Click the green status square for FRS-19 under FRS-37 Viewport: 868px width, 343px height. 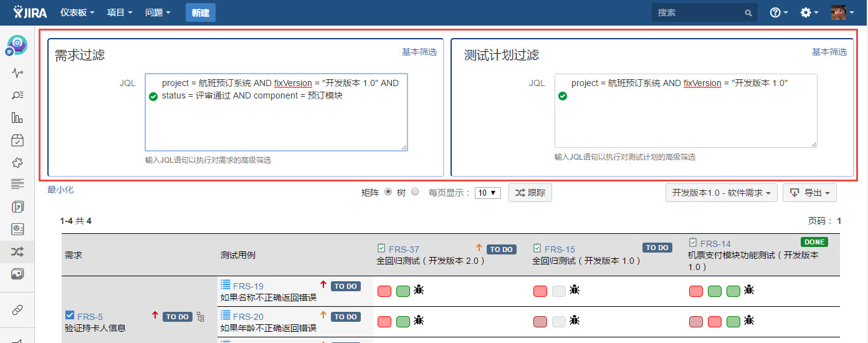(x=403, y=291)
